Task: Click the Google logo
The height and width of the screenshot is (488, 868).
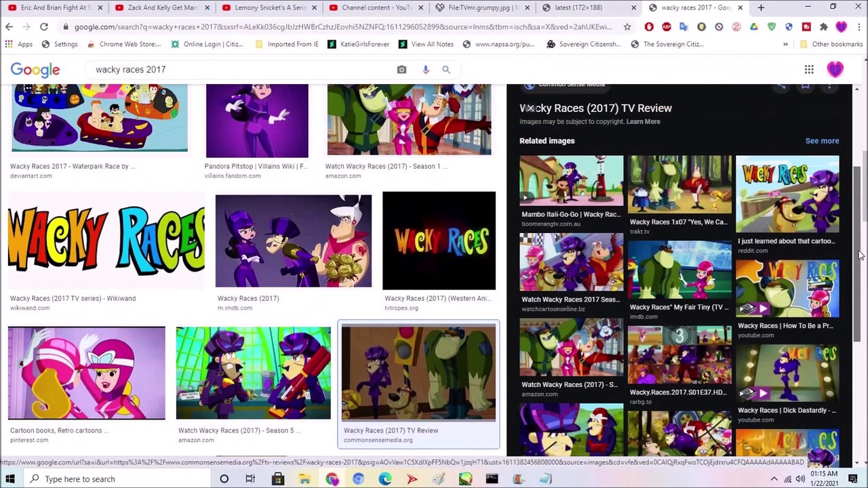Action: [x=35, y=70]
